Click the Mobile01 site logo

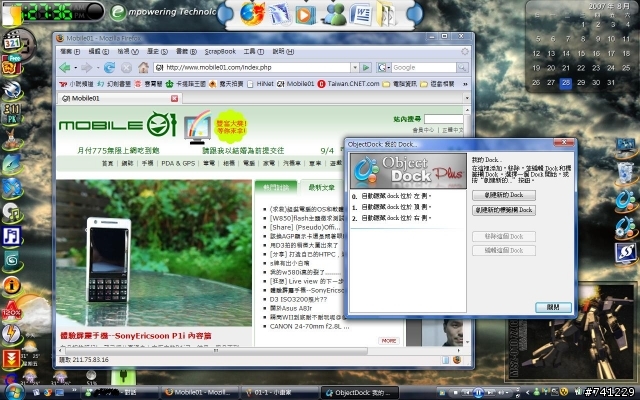[118, 124]
